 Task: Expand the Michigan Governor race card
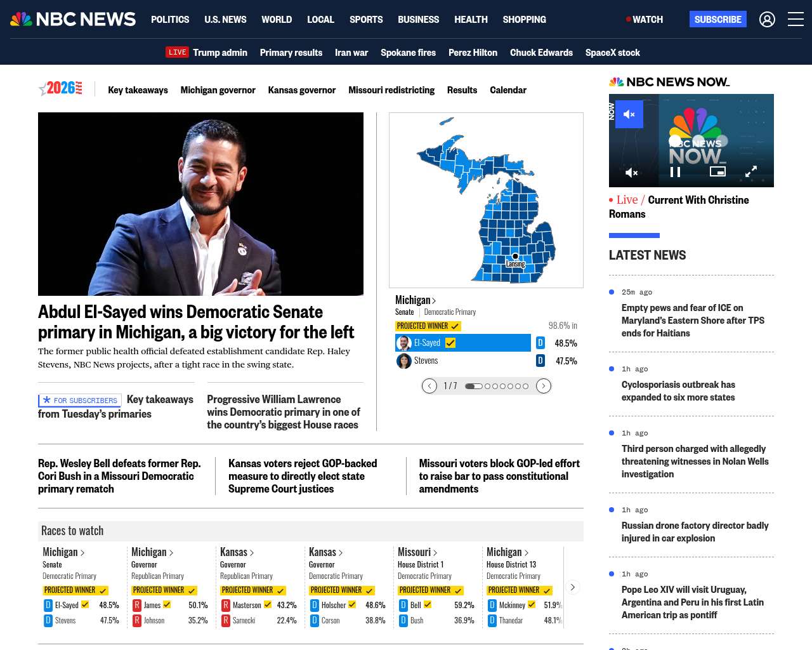click(152, 552)
